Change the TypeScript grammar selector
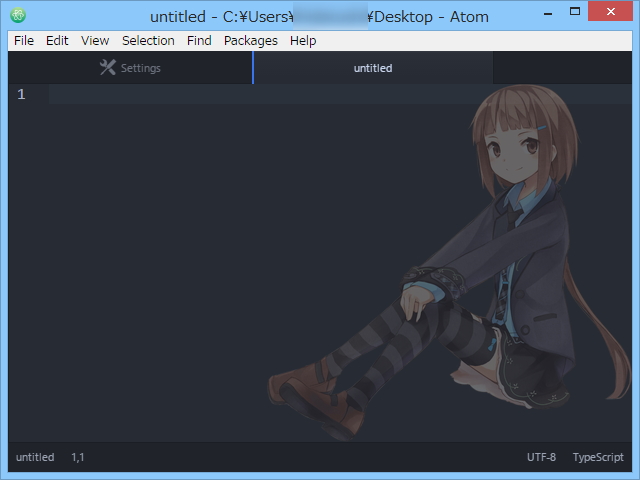Screen dimensions: 640x480 coord(598,457)
